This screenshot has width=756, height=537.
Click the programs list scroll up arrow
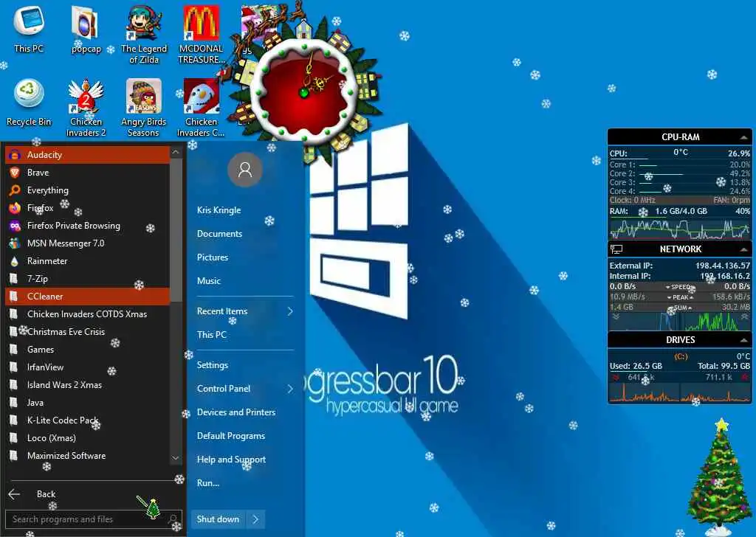176,152
